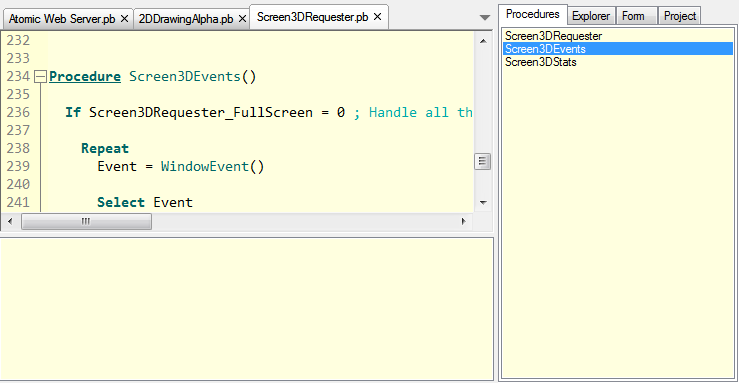Close the Atomic Web Server.pb tab
This screenshot has width=739, height=383.
point(124,19)
